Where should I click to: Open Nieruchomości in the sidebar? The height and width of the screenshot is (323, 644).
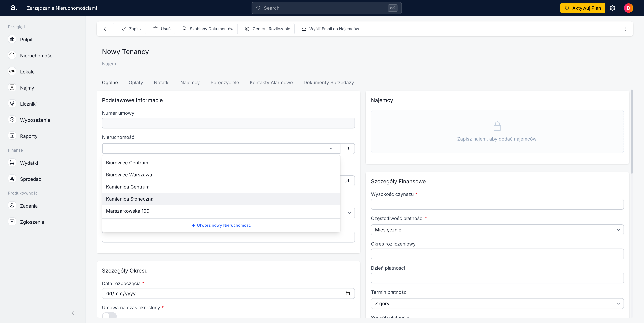(37, 56)
